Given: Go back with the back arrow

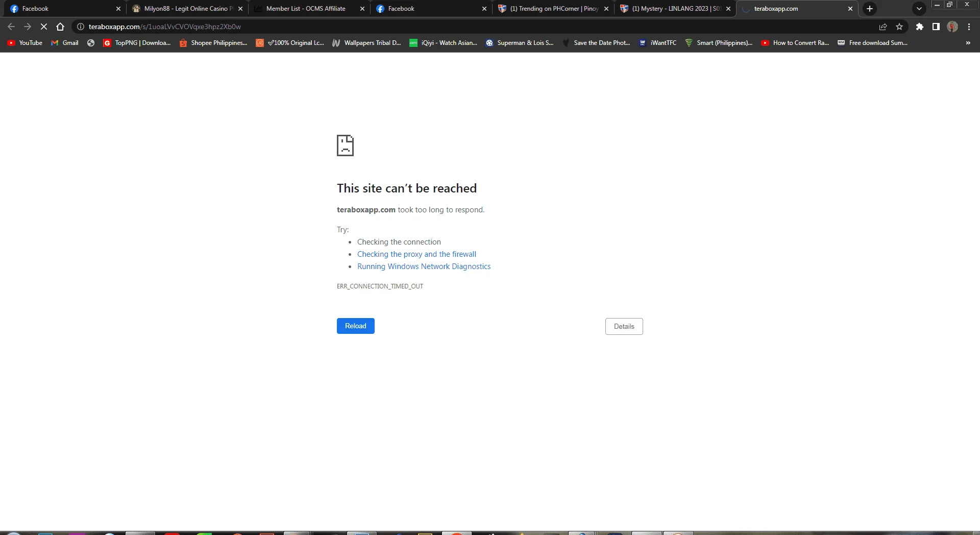Looking at the screenshot, I should (11, 27).
